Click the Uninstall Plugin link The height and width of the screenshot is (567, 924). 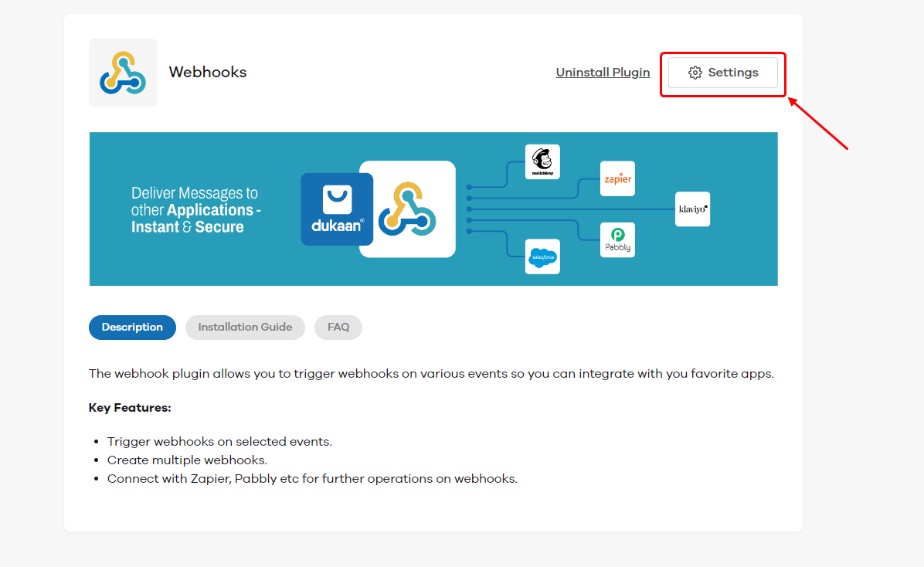603,73
